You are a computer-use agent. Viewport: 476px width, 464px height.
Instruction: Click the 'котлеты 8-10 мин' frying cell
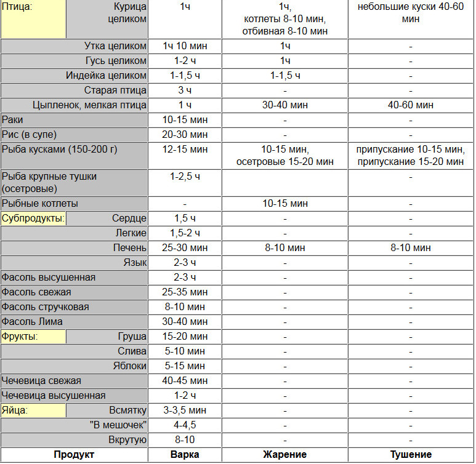(x=284, y=19)
